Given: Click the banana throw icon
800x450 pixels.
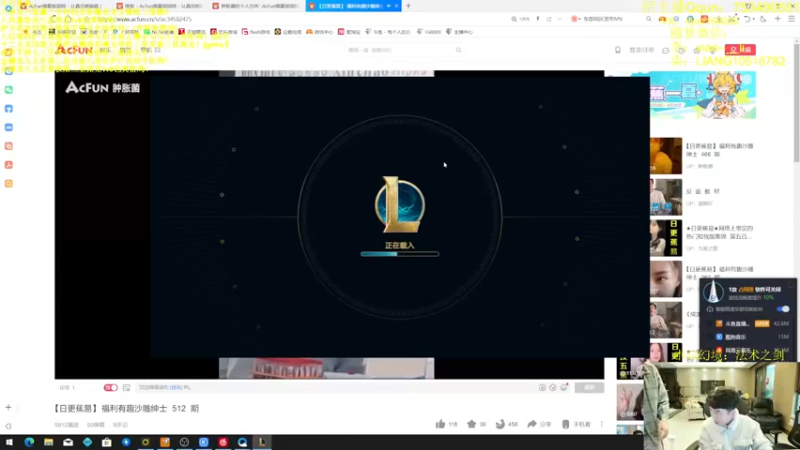Looking at the screenshot, I should click(501, 424).
